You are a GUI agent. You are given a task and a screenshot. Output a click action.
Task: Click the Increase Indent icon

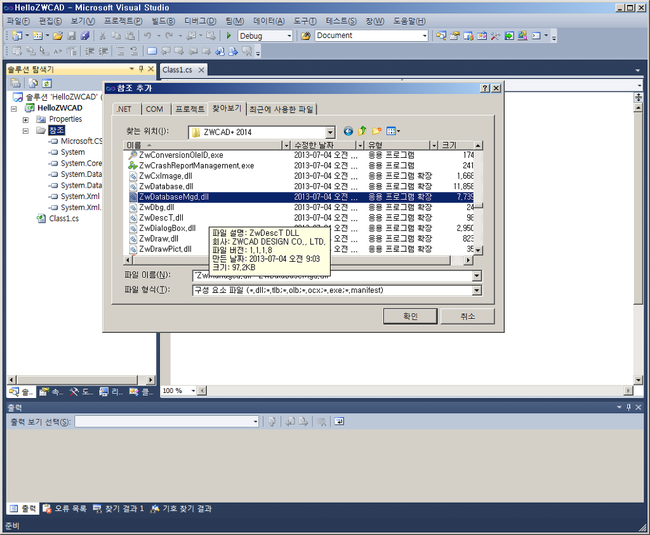coord(103,51)
